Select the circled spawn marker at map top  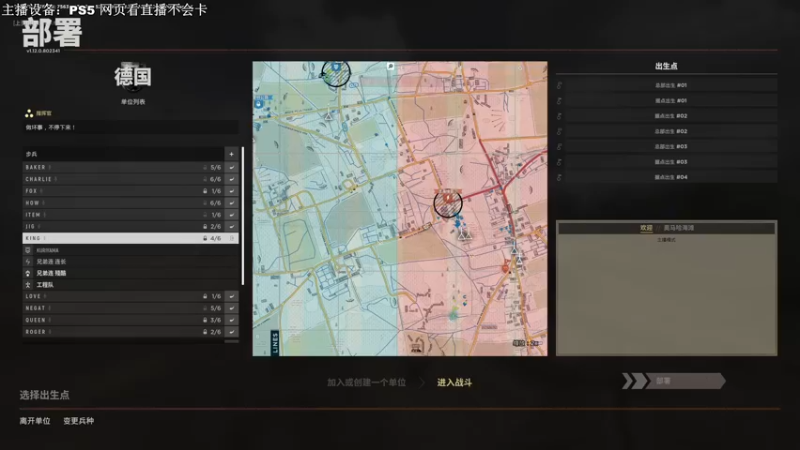(336, 73)
